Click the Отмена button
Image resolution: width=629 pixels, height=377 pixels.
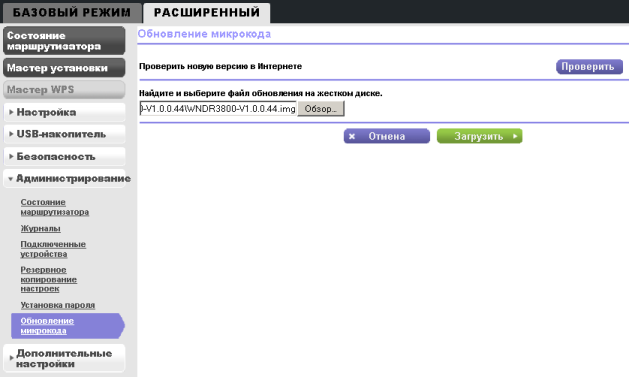(387, 136)
